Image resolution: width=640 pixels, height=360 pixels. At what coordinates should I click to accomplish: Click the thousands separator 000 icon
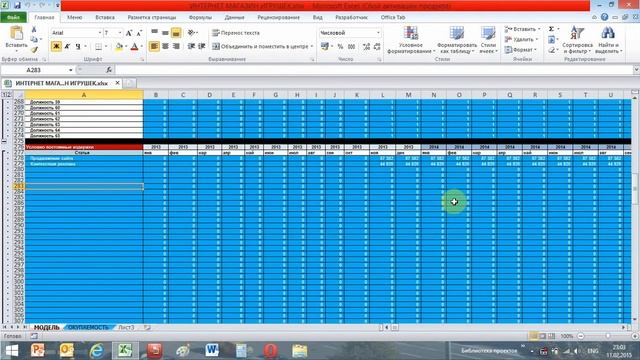(x=351, y=47)
